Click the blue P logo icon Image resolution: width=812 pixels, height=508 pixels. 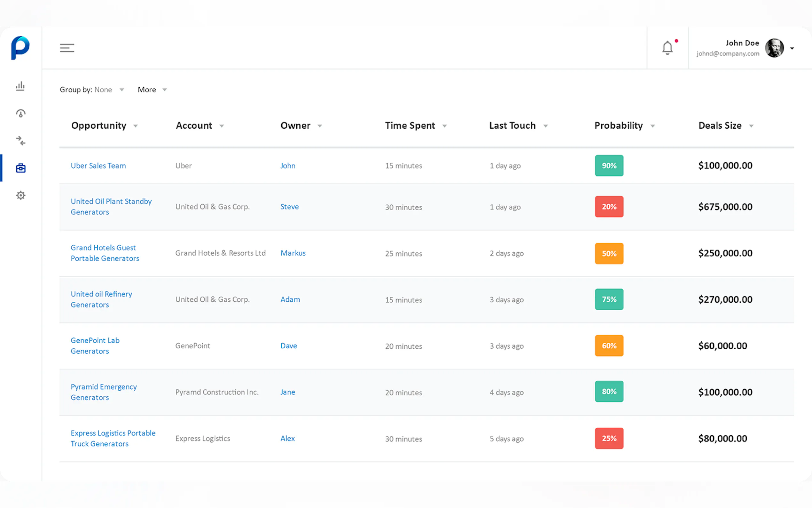pyautogui.click(x=20, y=48)
